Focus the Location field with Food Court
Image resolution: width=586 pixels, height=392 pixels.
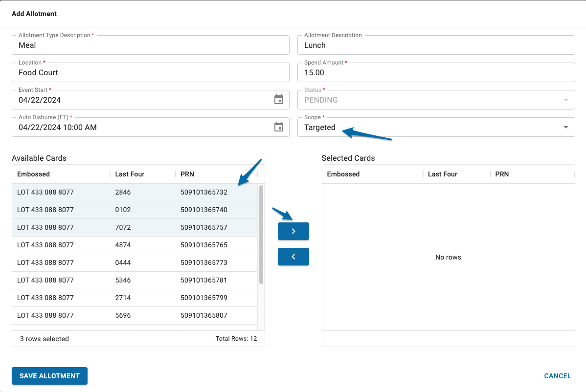pos(150,72)
